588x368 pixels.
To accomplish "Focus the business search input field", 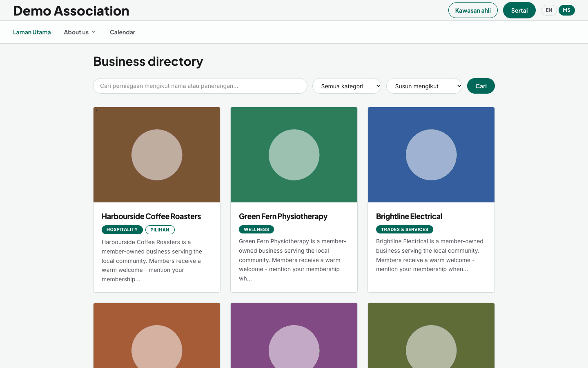I will pyautogui.click(x=200, y=86).
